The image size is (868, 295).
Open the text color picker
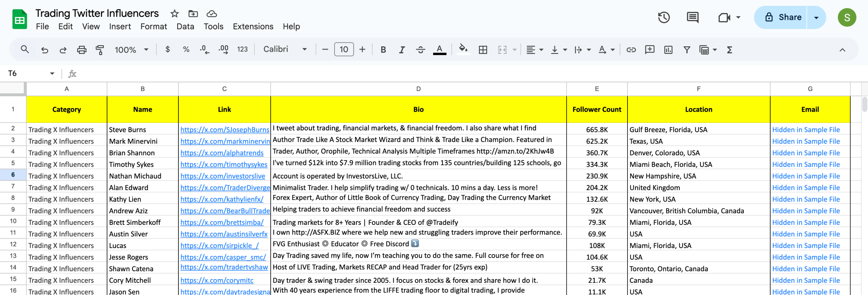[x=439, y=50]
